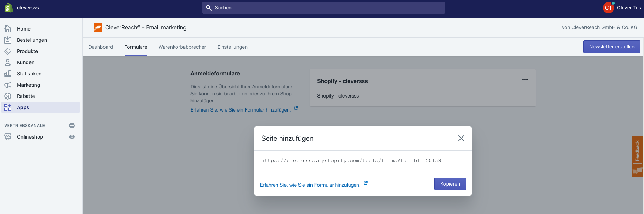644x214 pixels.
Task: Go to the Einstellungen tab
Action: pos(233,47)
